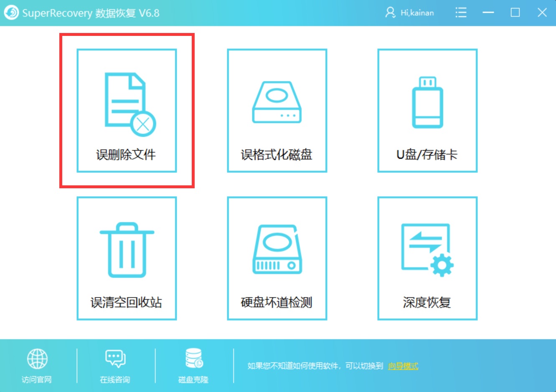Open the 磁盘克隆 disk clone tool
Screen dimensions: 556x392
193,366
